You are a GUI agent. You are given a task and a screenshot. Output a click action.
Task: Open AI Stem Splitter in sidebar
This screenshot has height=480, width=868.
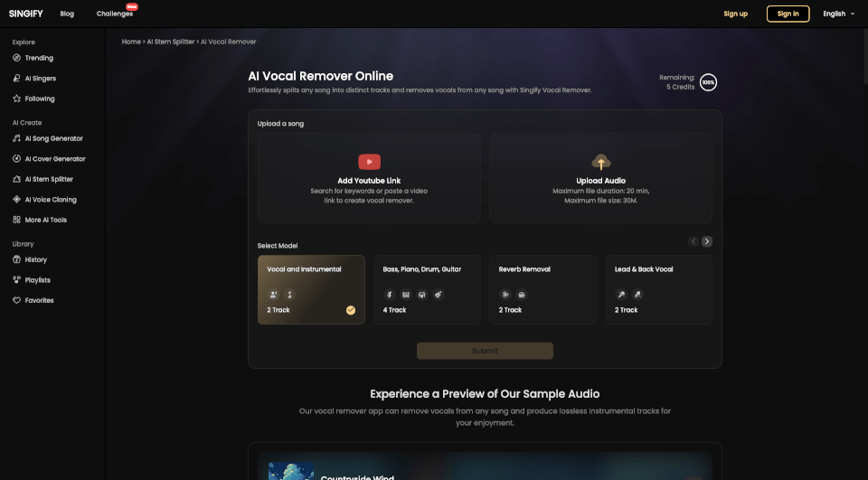[49, 179]
